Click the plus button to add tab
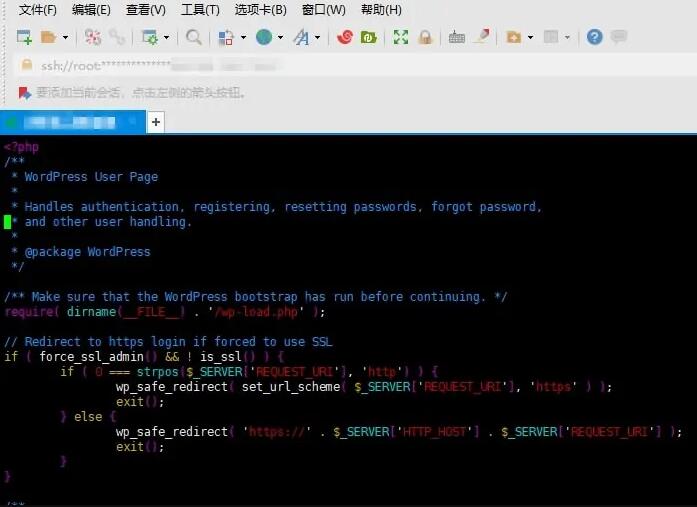 point(156,122)
